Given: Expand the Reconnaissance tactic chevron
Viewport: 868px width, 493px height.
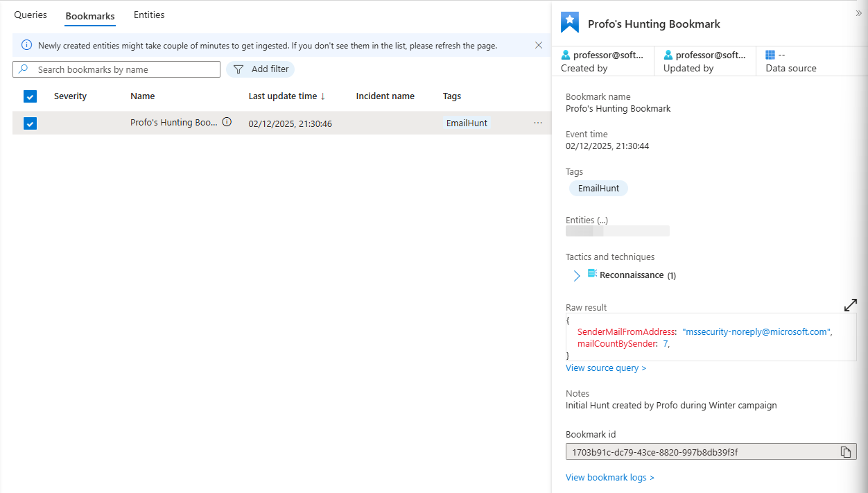Looking at the screenshot, I should (577, 276).
